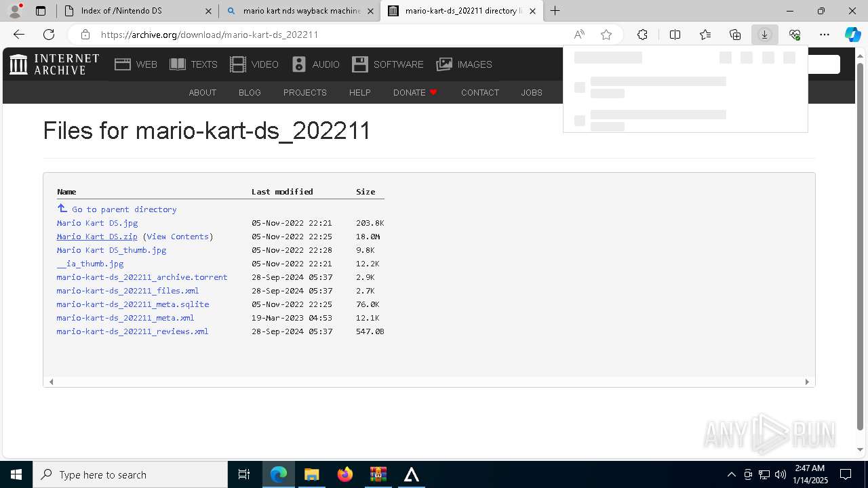
Task: Open the VIDEO section icon
Action: pos(254,64)
